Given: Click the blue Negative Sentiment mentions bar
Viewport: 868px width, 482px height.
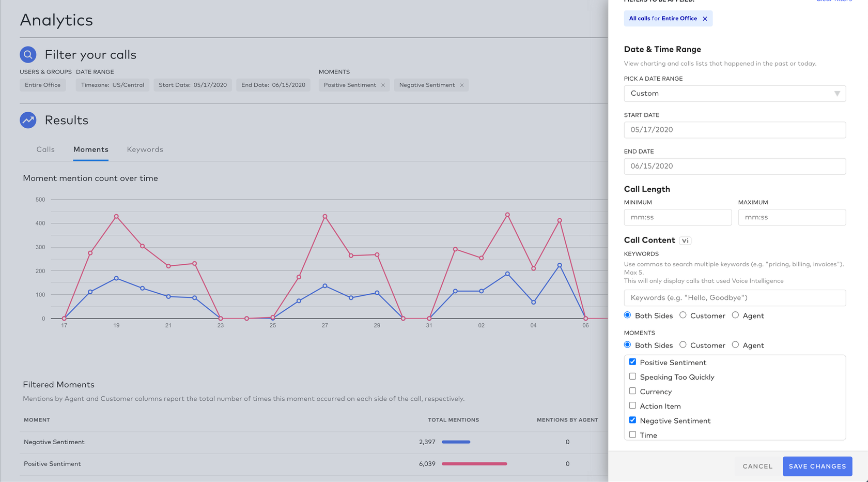Looking at the screenshot, I should pyautogui.click(x=456, y=442).
